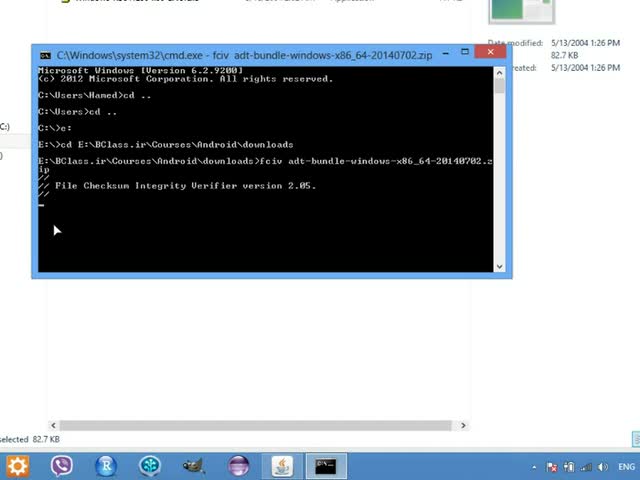640x480 pixels.
Task: Click cmd scrollbar down arrow
Action: [499, 267]
